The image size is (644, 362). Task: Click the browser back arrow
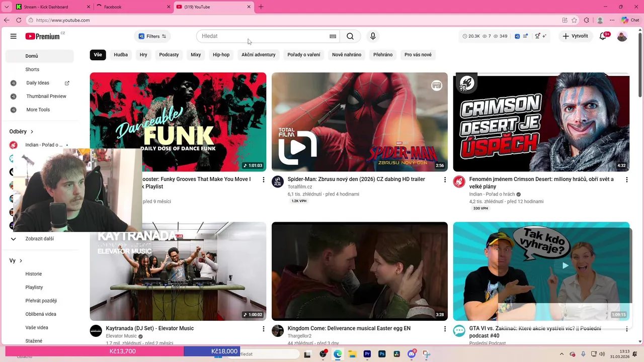pos(7,20)
